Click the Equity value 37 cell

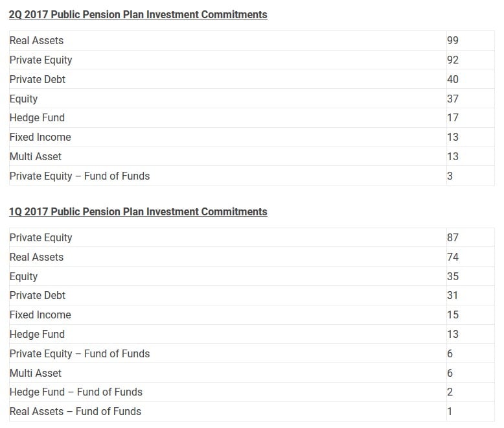[453, 99]
